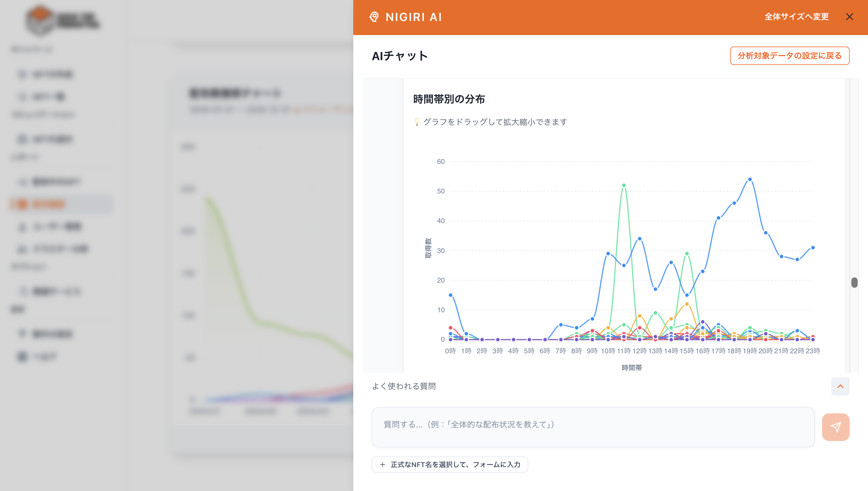
Task: Click the blue data point at 17時
Action: pos(718,218)
